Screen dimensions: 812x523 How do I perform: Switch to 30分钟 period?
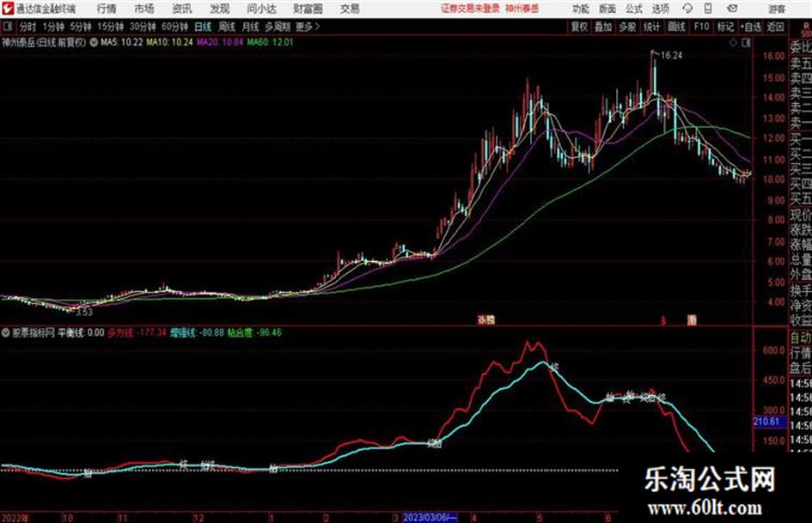(143, 27)
